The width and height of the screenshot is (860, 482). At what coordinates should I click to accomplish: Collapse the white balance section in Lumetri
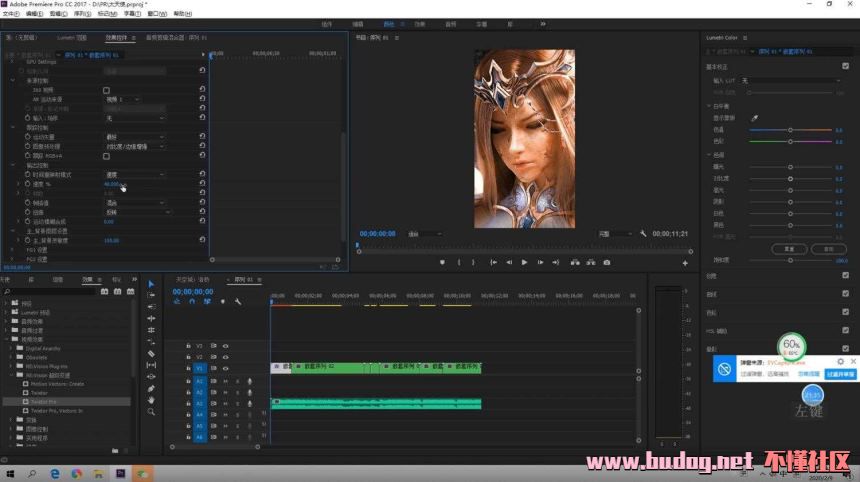click(709, 106)
